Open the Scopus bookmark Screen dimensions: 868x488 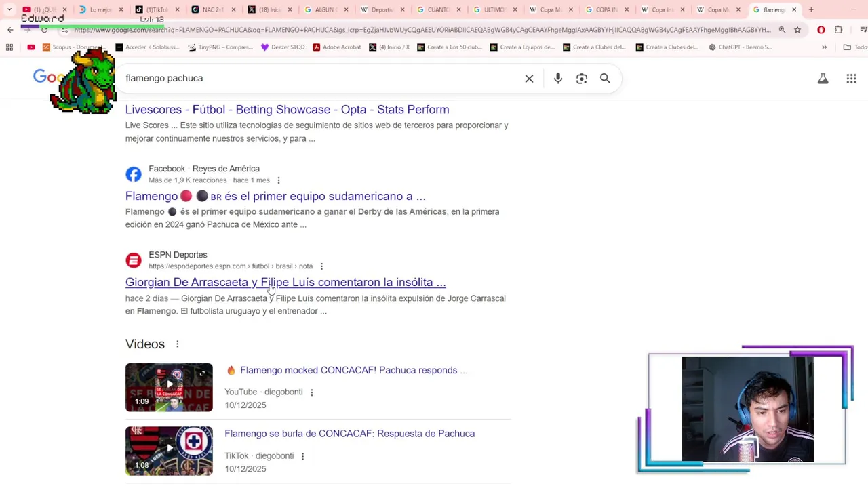(73, 47)
